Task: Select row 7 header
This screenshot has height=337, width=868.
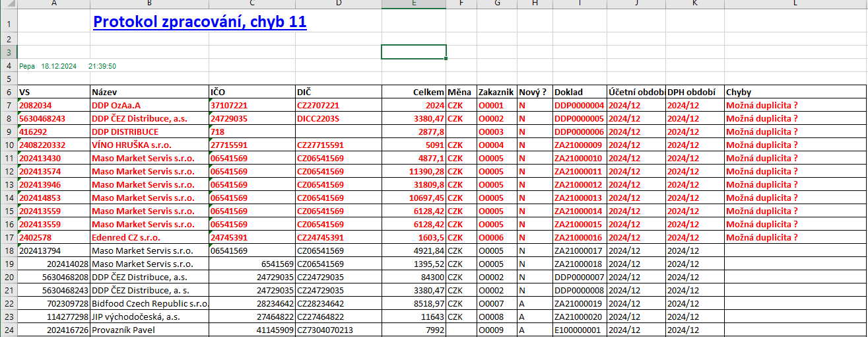Action: coord(9,105)
